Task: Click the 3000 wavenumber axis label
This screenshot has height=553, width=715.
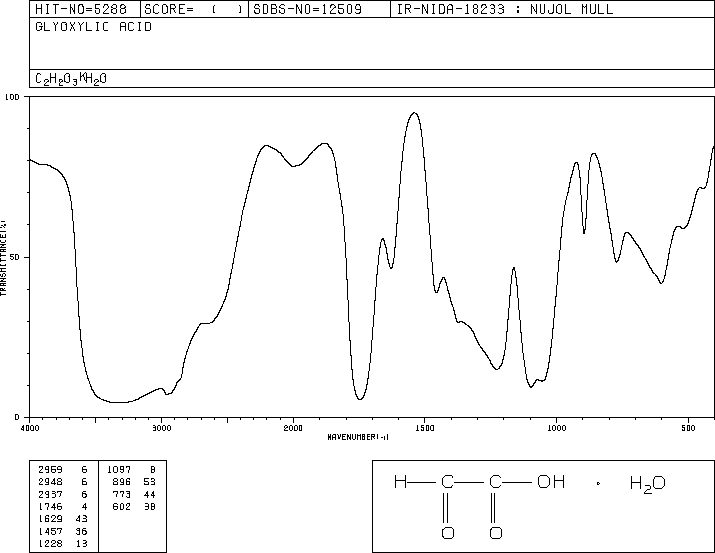Action: pos(161,428)
